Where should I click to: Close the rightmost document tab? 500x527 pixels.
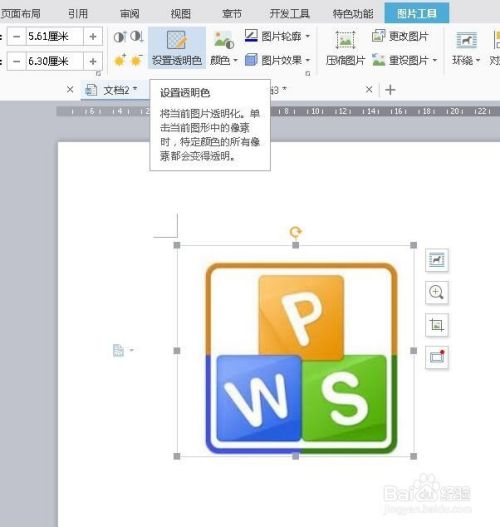[x=369, y=89]
